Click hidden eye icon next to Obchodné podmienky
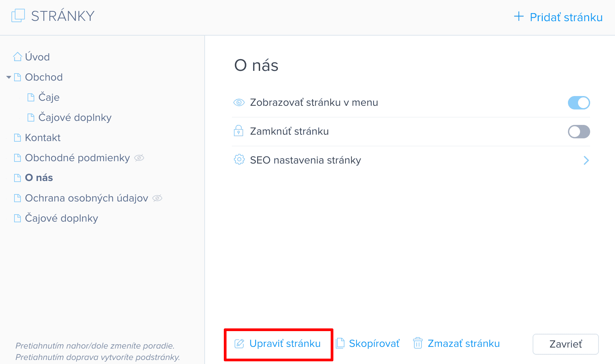Screen dimensions: 615x364 pyautogui.click(x=139, y=158)
